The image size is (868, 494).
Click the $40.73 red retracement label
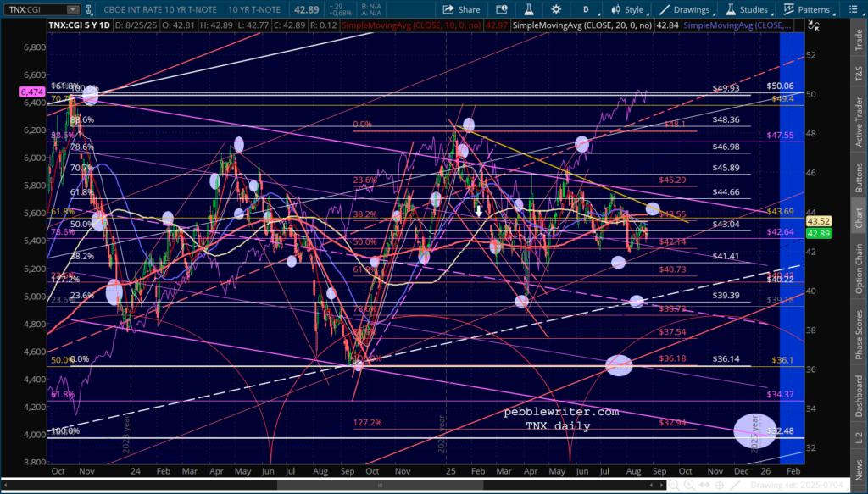tap(672, 269)
